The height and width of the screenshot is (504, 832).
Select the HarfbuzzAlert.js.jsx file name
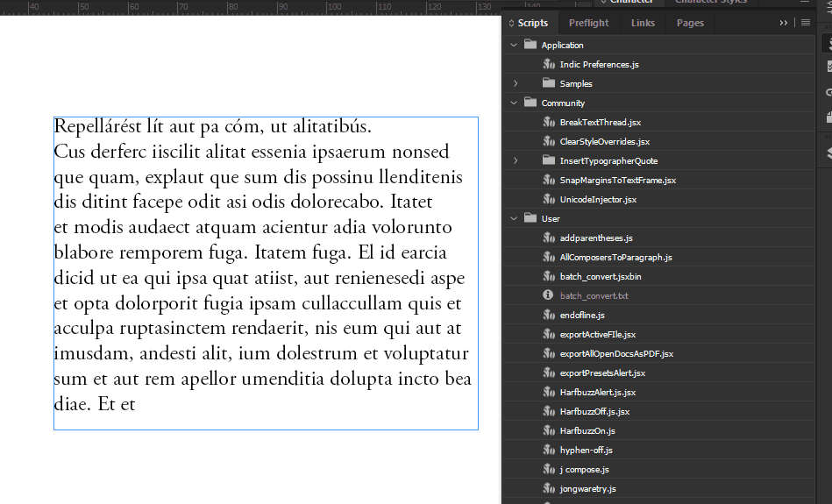click(597, 392)
